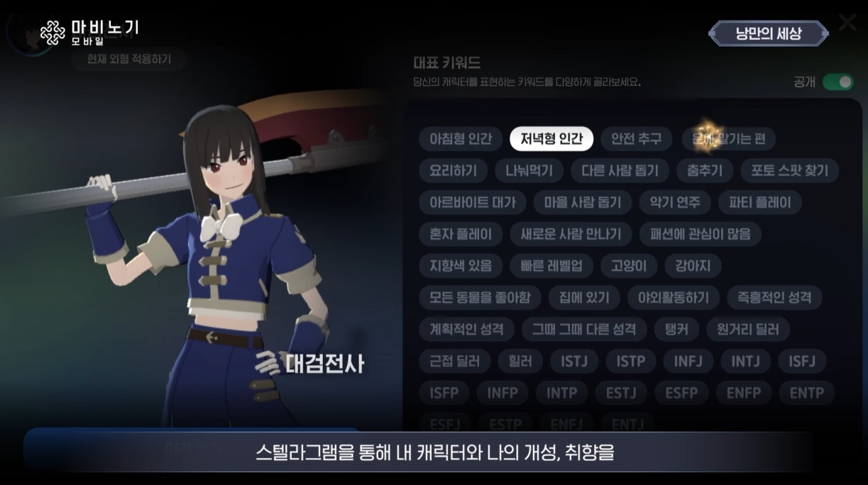
Task: Select the 파티 플레이 keyword
Action: point(760,202)
